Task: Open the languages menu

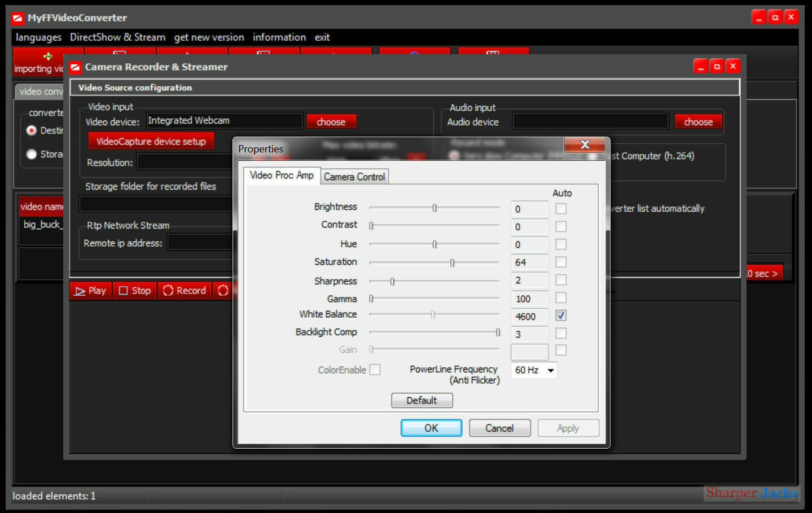Action: (38, 37)
